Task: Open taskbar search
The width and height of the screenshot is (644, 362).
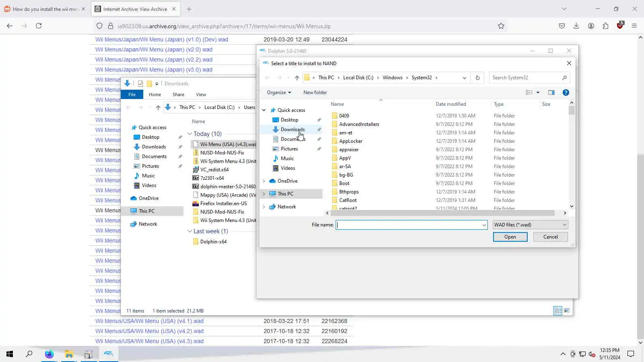Action: [x=29, y=354]
